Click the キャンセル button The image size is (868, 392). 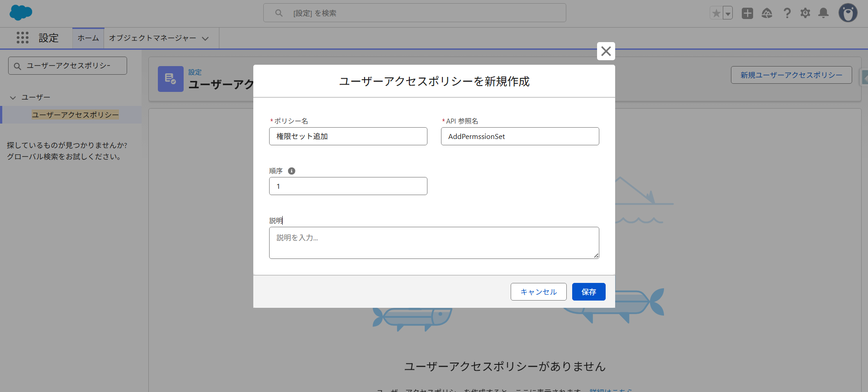pyautogui.click(x=538, y=292)
